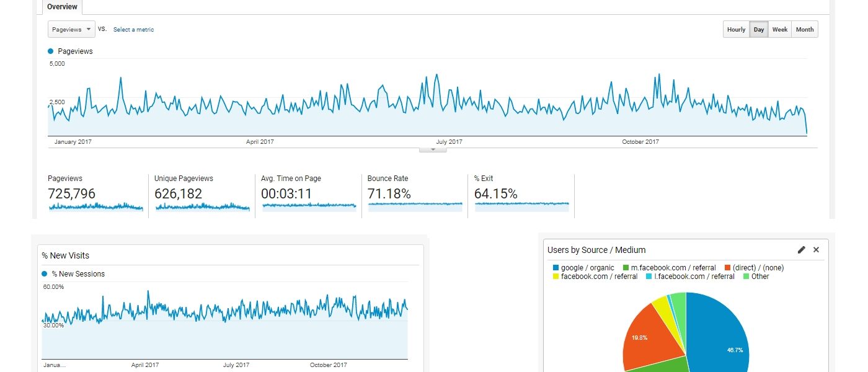The height and width of the screenshot is (372, 868).
Task: Click the % New Sessions legend dot
Action: pyautogui.click(x=45, y=274)
